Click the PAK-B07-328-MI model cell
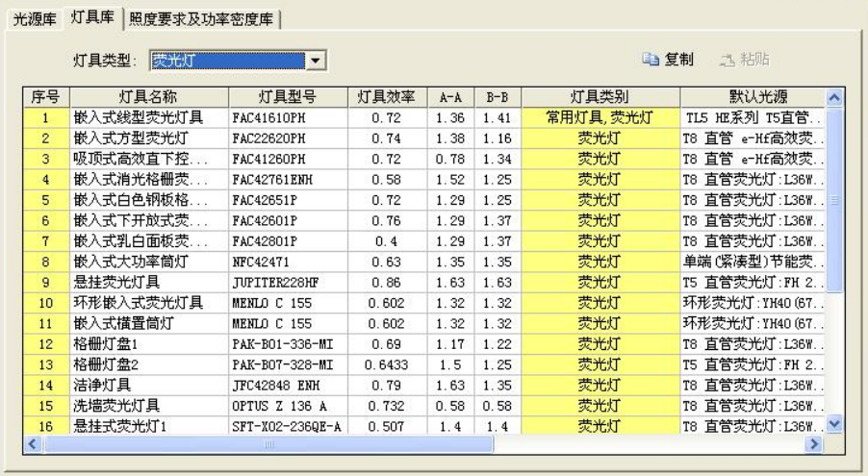The width and height of the screenshot is (868, 476). 288,364
